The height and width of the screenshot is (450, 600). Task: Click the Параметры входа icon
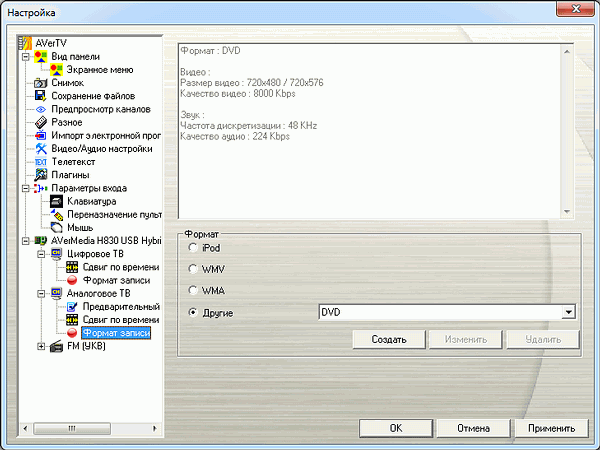41,188
